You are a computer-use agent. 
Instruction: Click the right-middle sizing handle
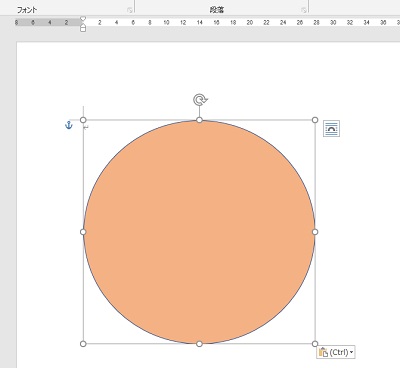point(315,232)
